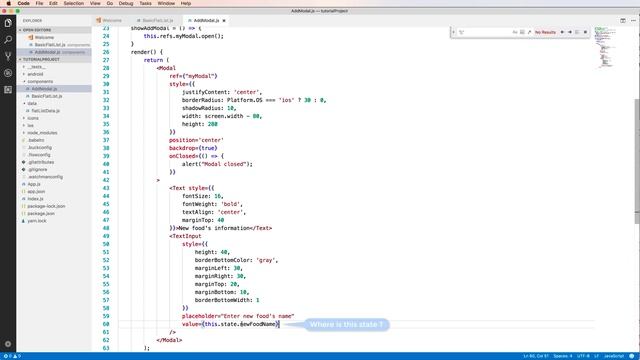Close the Find widget
This screenshot has height=360, width=640.
pos(585,32)
